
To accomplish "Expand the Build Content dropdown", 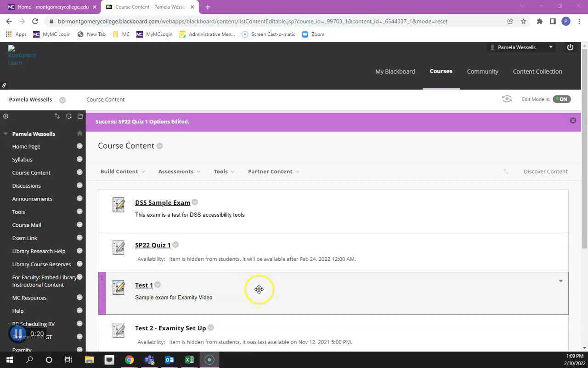I will point(122,172).
